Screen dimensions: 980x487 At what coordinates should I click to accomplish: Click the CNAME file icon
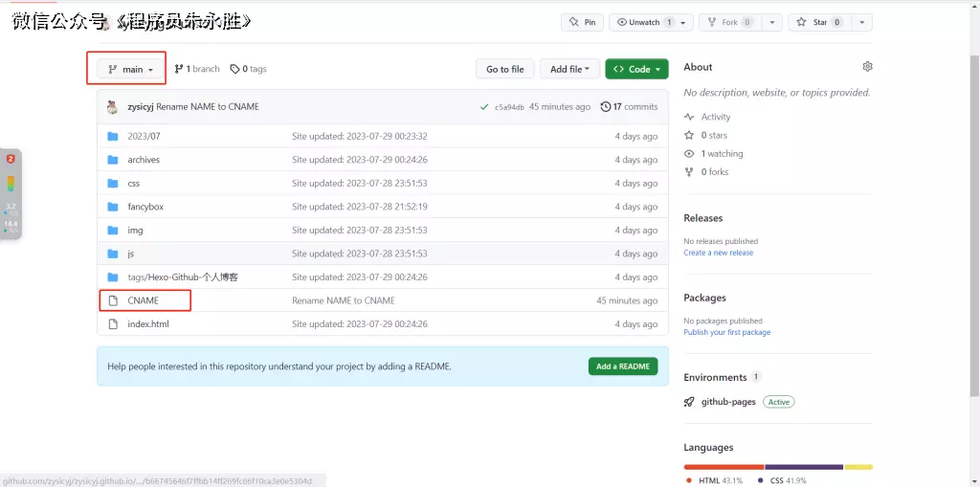113,300
